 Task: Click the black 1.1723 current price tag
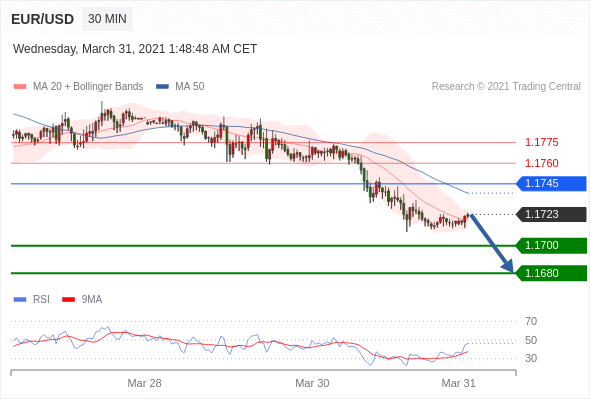coord(551,214)
